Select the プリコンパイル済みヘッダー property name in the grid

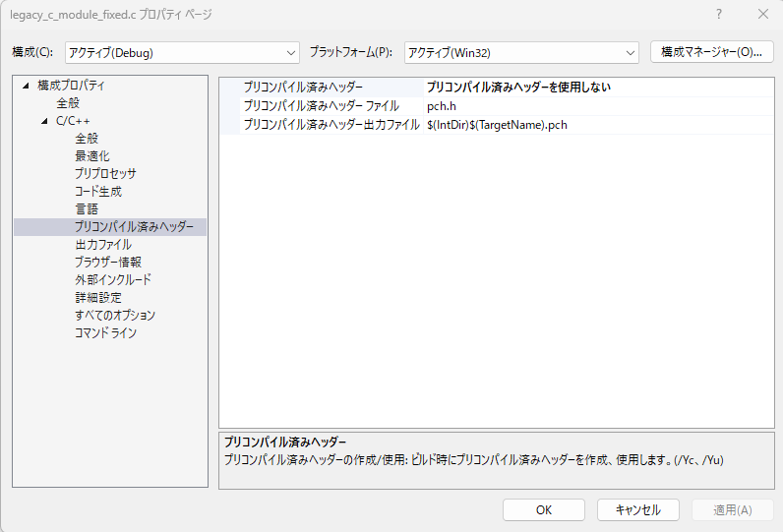(x=303, y=87)
